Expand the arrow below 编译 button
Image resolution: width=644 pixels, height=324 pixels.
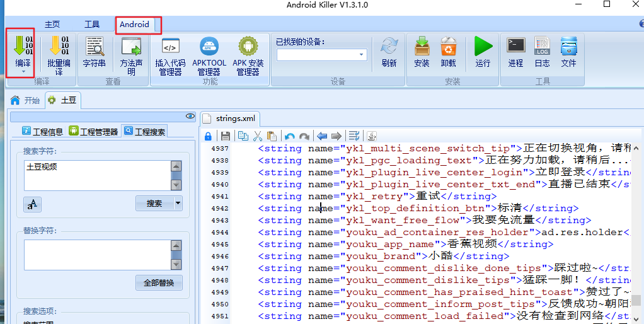tap(23, 72)
